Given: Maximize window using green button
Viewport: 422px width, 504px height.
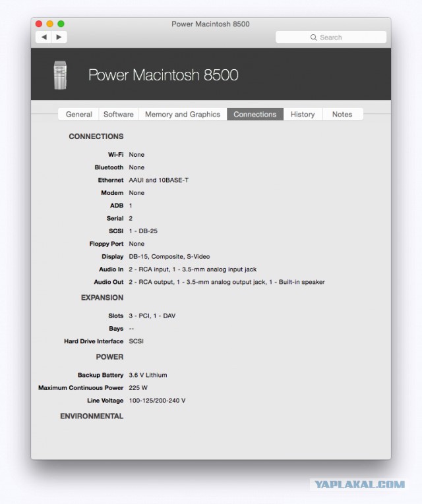Looking at the screenshot, I should 61,24.
